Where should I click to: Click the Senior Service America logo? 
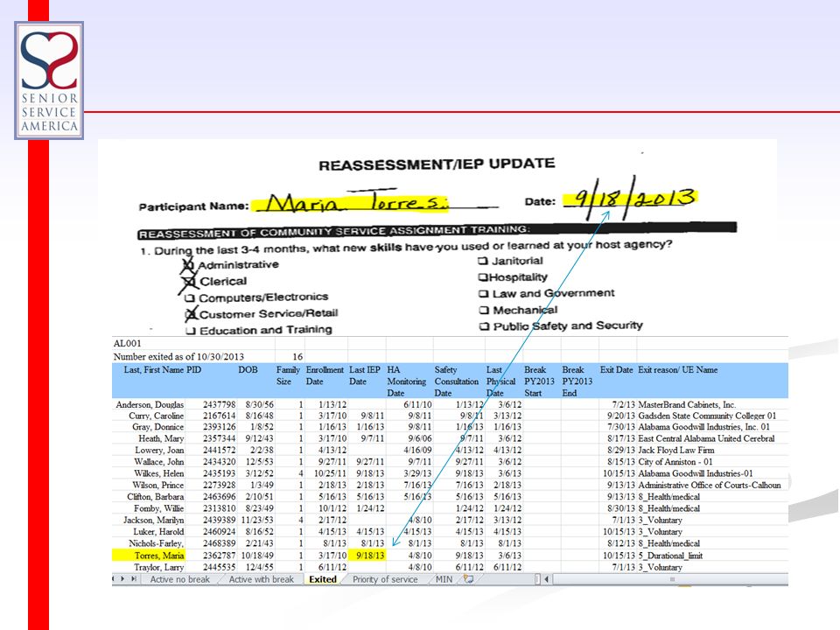click(x=49, y=80)
